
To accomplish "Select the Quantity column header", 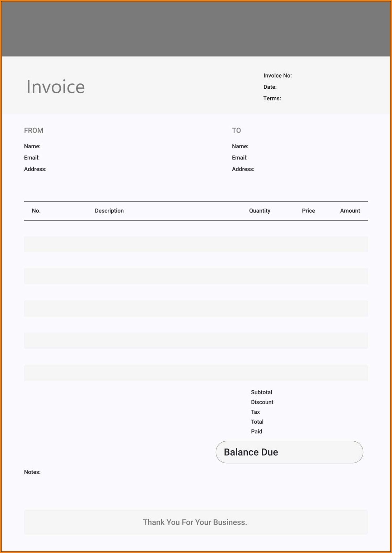I will coord(260,211).
